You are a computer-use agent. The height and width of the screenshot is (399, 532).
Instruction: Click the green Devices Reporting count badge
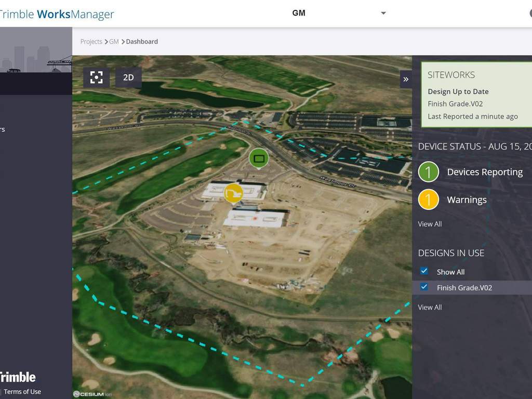[429, 172]
